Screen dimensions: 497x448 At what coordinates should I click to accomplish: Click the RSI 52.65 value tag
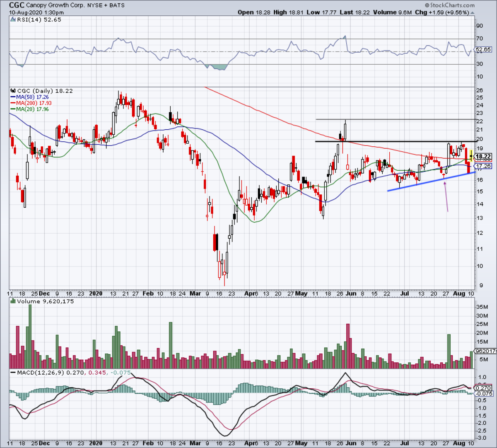click(483, 50)
